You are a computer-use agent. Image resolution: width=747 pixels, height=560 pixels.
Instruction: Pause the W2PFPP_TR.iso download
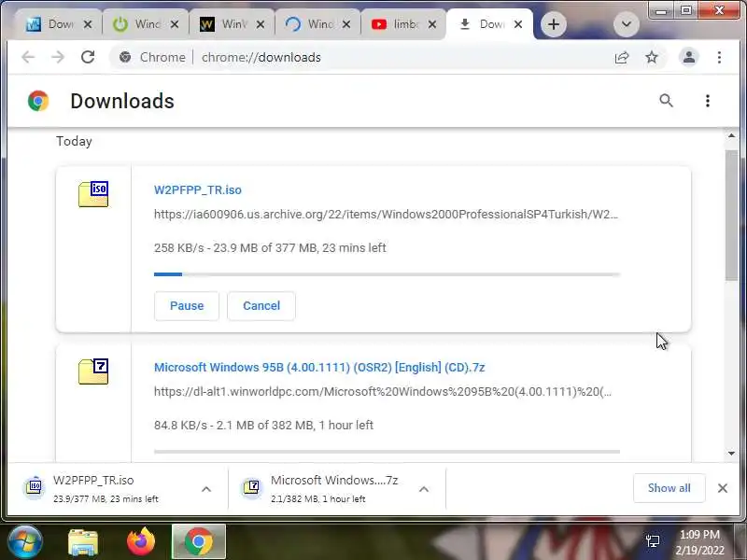(x=187, y=306)
